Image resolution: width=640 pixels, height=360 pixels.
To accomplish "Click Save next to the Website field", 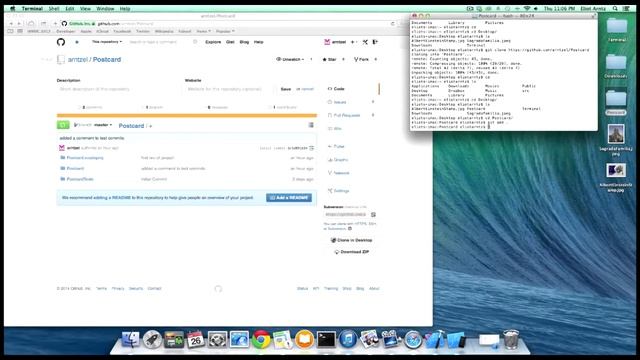I will click(x=286, y=89).
